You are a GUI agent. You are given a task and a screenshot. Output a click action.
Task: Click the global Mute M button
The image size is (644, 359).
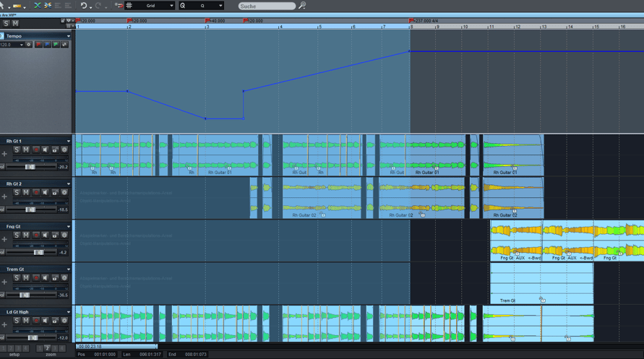click(15, 23)
